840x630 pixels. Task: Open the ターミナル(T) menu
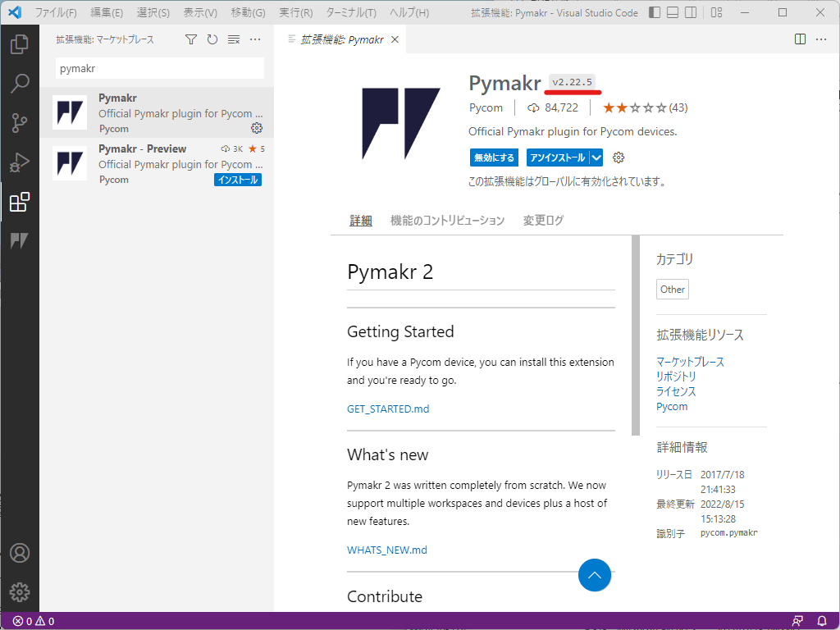(x=351, y=12)
